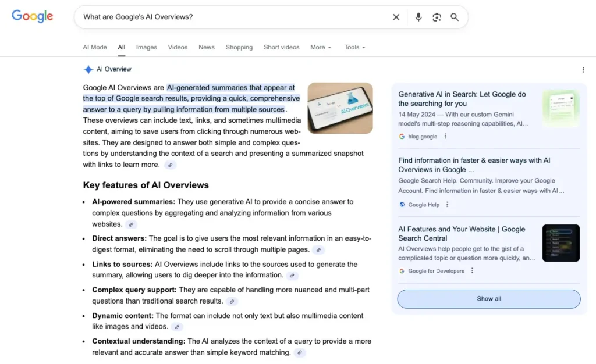This screenshot has height=364, width=596.
Task: Click the blog.google source label
Action: coord(423,137)
